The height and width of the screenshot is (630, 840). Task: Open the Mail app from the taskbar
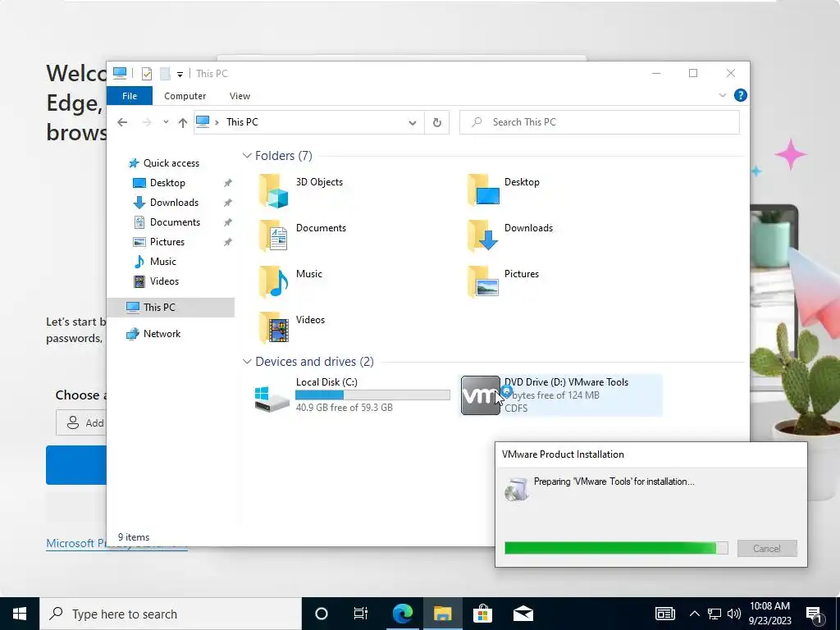523,614
